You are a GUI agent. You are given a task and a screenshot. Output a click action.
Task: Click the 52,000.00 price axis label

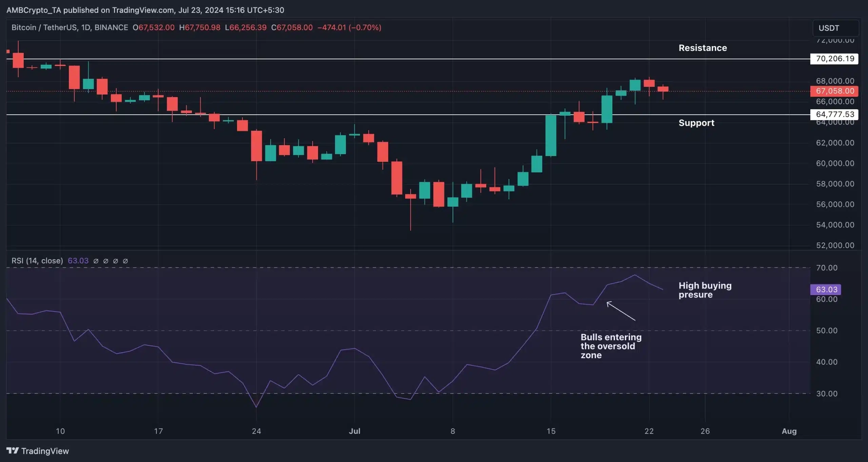click(x=835, y=245)
